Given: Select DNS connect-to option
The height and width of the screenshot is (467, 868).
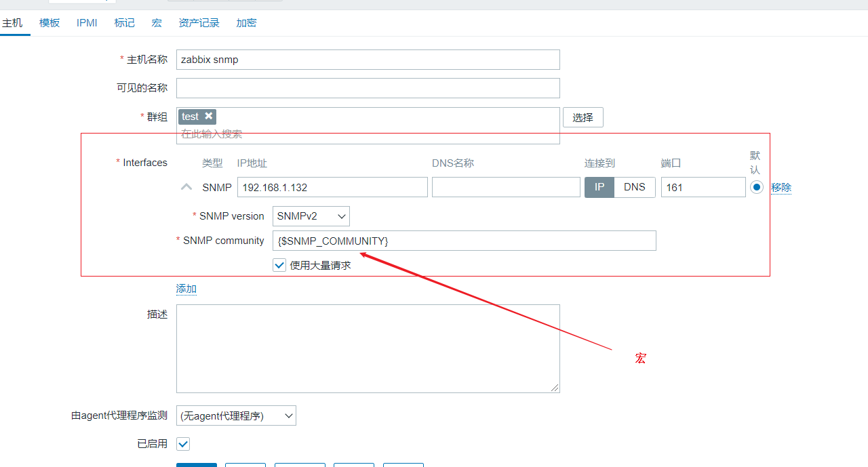Looking at the screenshot, I should pos(635,187).
